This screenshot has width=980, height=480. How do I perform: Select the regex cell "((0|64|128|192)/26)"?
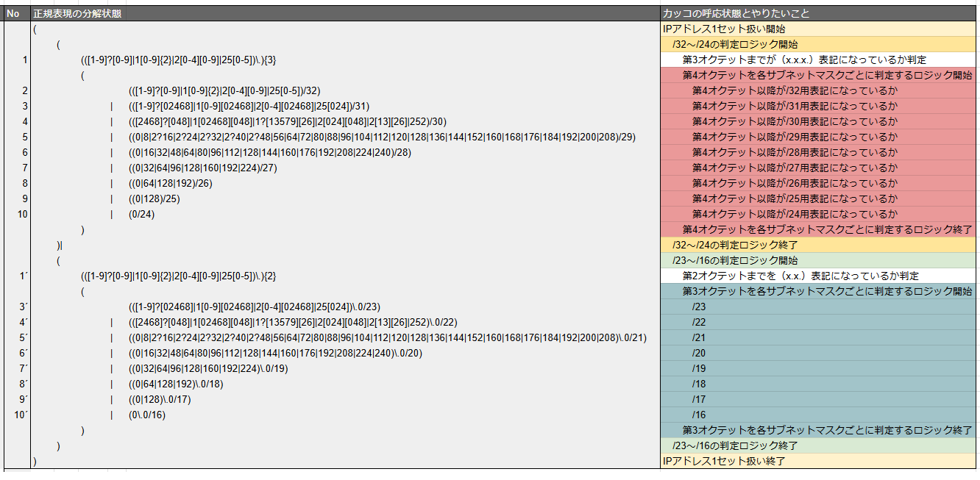[346, 184]
